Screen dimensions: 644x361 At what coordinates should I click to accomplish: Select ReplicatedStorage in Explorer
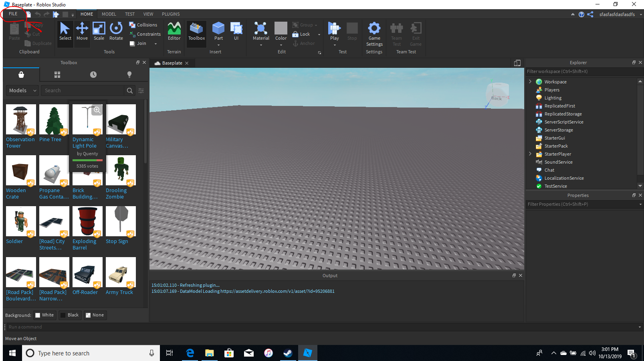pos(563,114)
